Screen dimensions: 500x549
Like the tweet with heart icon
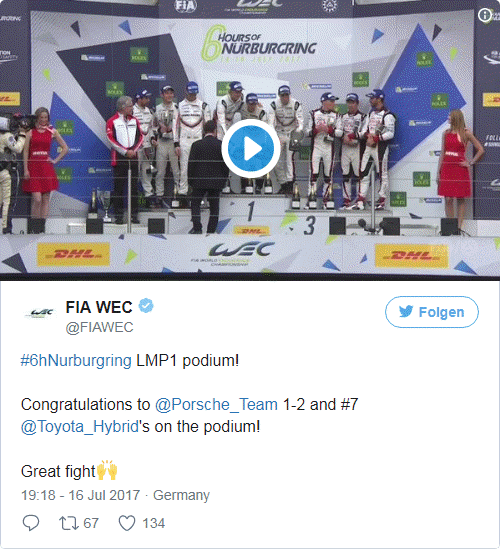pyautogui.click(x=127, y=523)
